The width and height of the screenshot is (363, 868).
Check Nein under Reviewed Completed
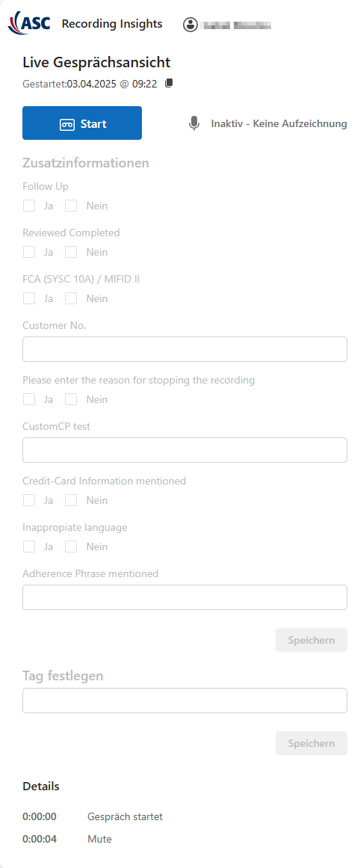tap(71, 252)
